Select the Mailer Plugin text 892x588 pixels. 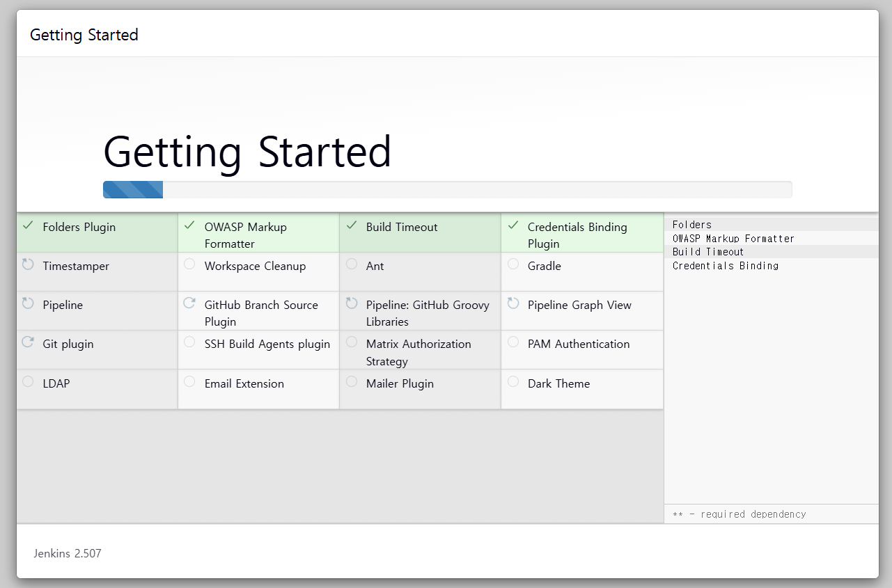click(400, 383)
